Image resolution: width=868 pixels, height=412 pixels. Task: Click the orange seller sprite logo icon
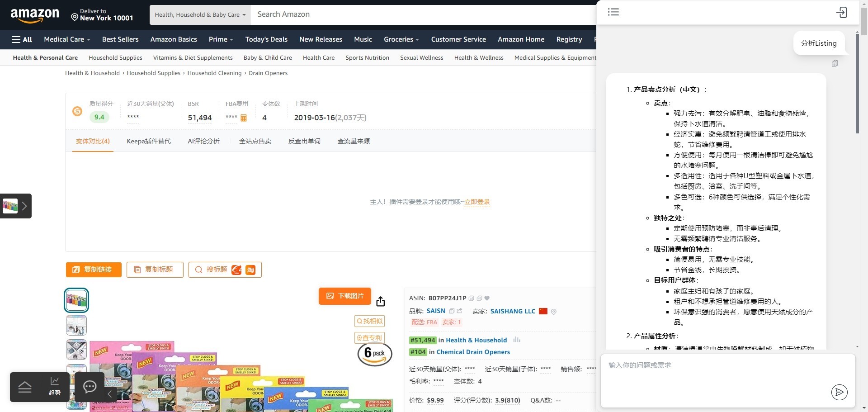[77, 111]
